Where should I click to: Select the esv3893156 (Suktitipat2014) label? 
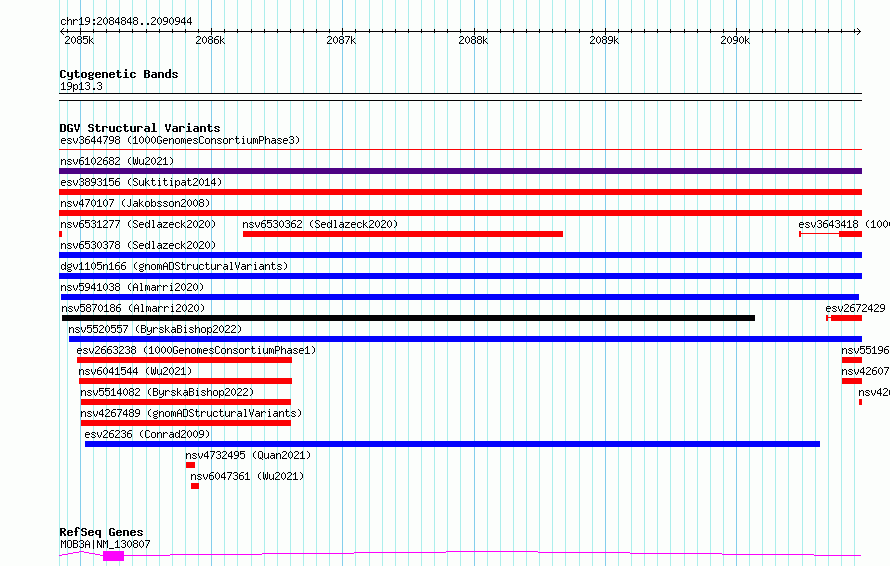[x=141, y=182]
